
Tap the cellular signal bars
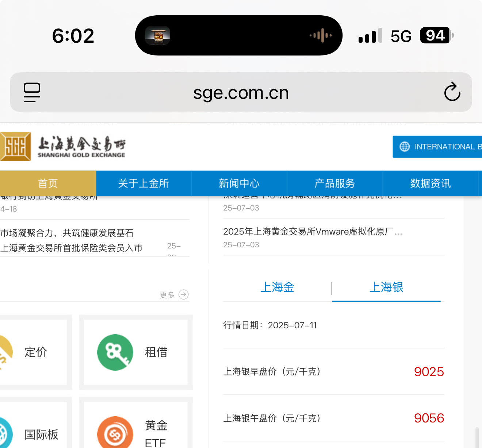tap(370, 35)
